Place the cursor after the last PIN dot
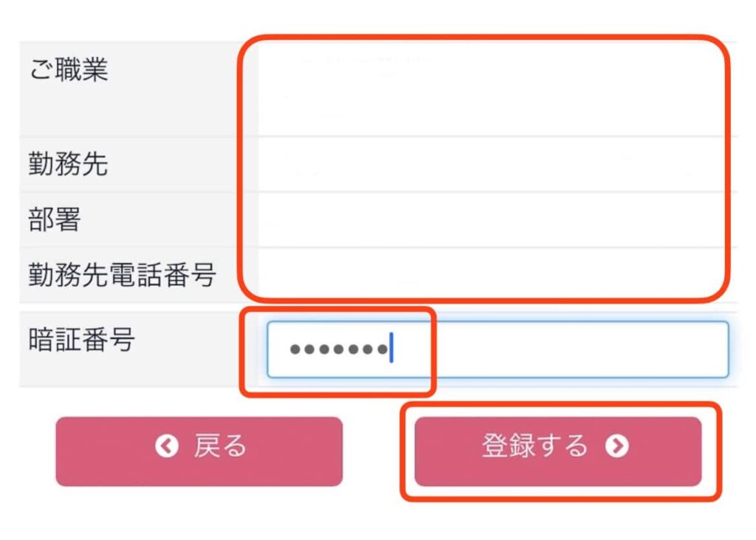The image size is (756, 540). point(391,348)
